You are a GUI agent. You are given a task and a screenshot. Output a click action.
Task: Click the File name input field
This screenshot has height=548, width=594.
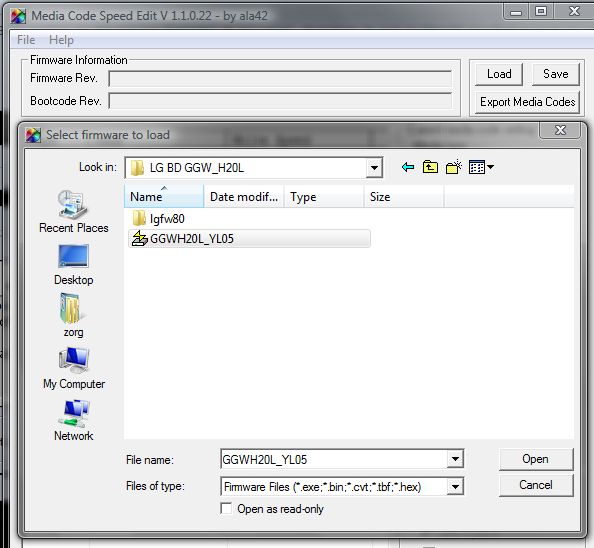pyautogui.click(x=334, y=459)
